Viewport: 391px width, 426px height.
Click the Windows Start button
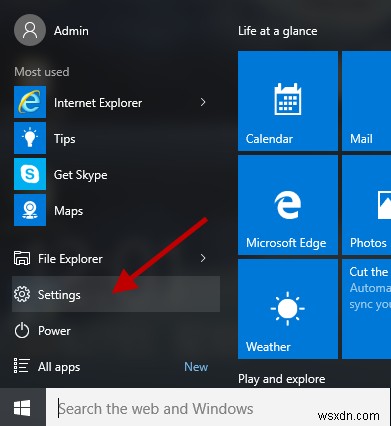coord(22,408)
